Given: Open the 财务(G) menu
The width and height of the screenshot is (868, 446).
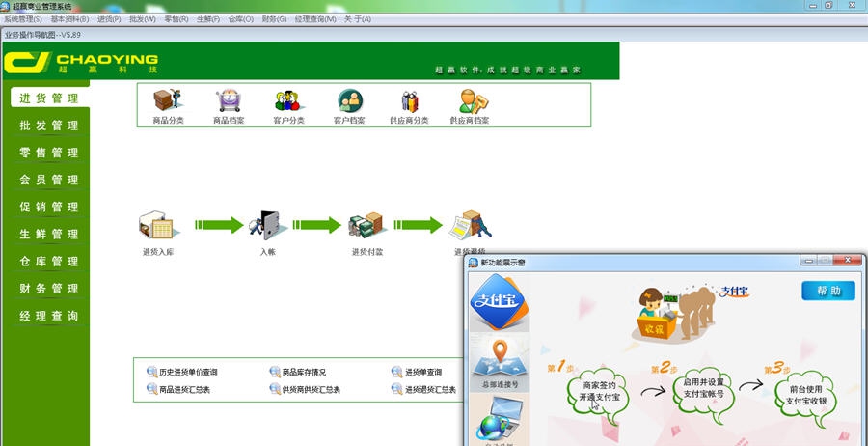Looking at the screenshot, I should 274,19.
